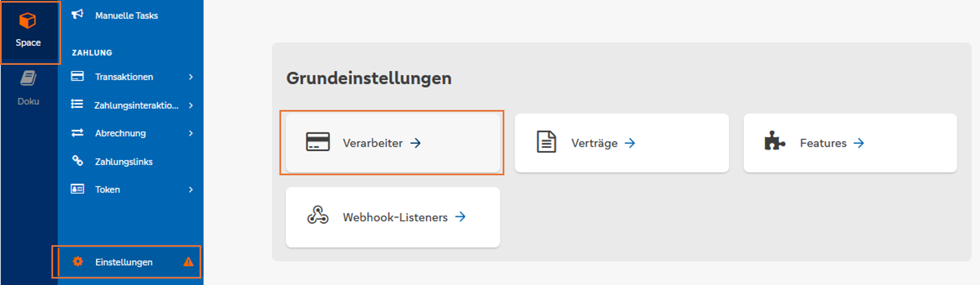Expand the Token submenu chevron
The image size is (980, 285).
click(191, 190)
